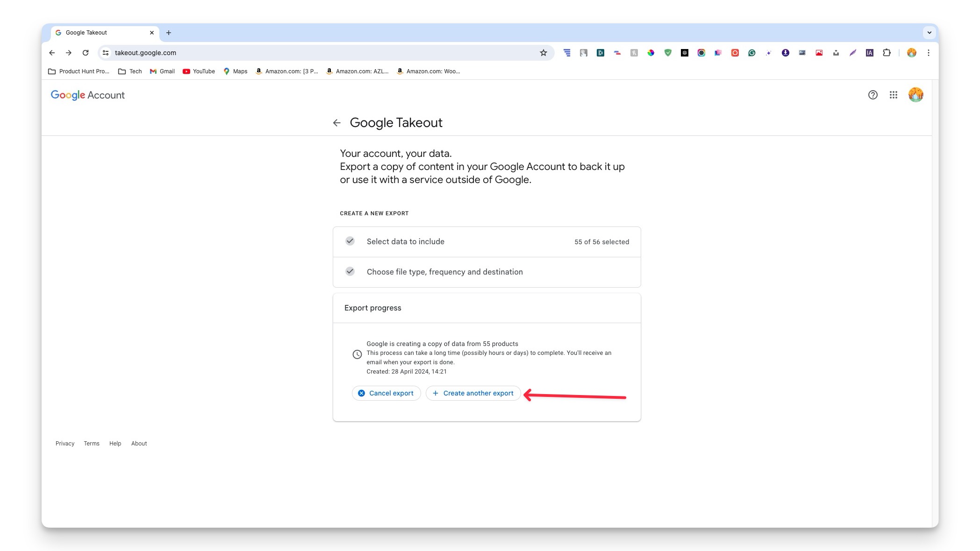Select the Google Takeout browser tab
This screenshot has width=980, height=551.
[x=105, y=33]
